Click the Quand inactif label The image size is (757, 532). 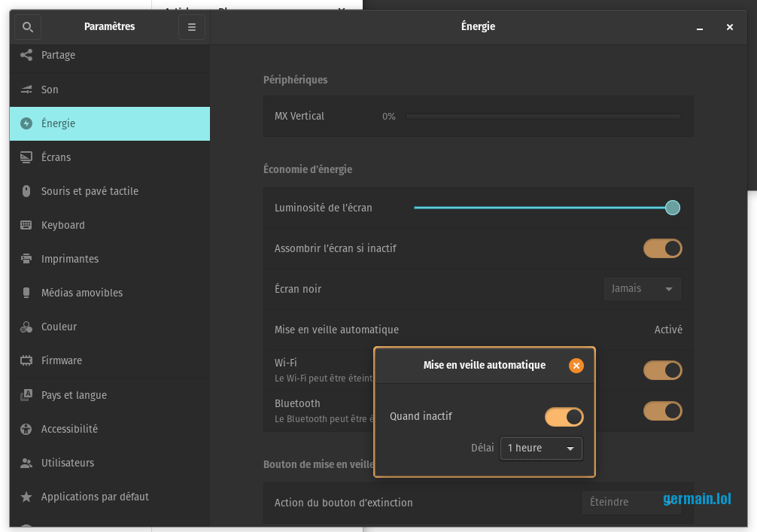point(421,417)
